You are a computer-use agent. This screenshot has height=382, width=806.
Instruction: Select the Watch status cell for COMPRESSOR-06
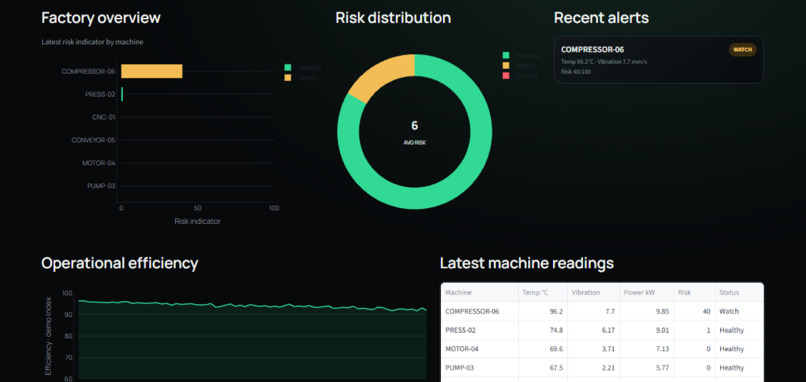739,311
